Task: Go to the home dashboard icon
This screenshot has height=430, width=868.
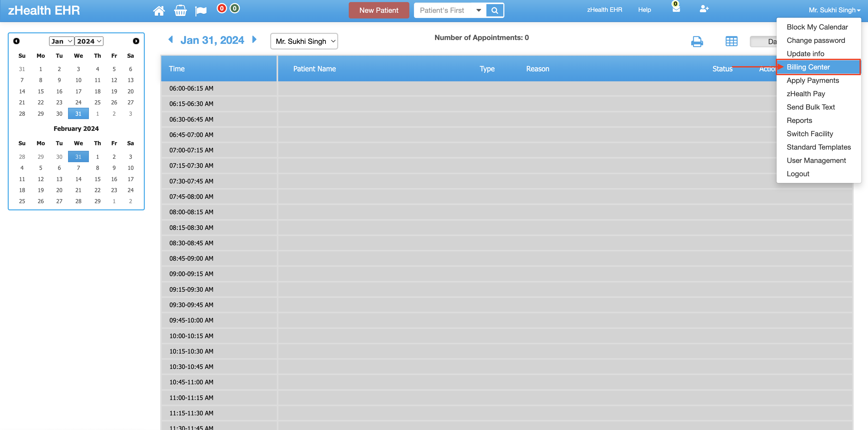Action: click(159, 11)
